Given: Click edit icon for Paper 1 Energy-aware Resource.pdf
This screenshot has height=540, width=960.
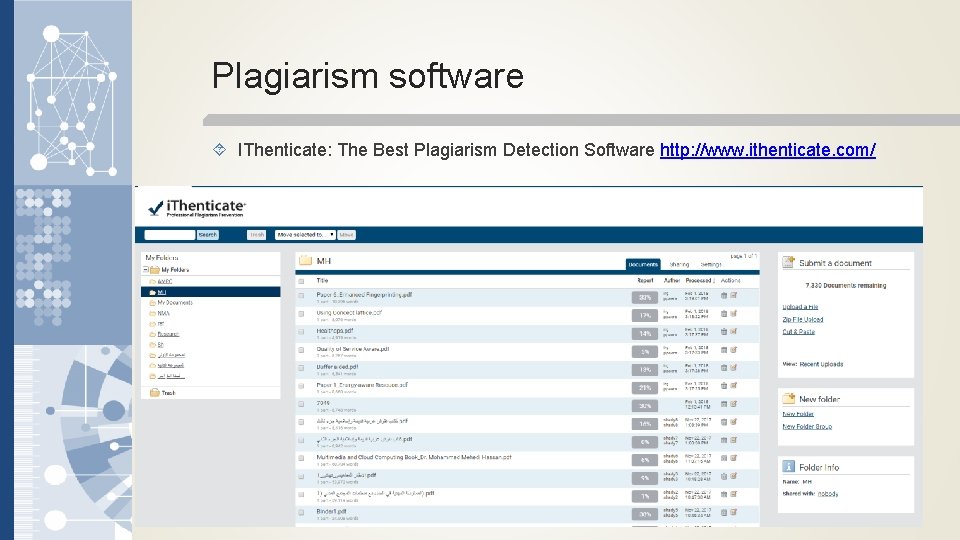Looking at the screenshot, I should pyautogui.click(x=733, y=386).
